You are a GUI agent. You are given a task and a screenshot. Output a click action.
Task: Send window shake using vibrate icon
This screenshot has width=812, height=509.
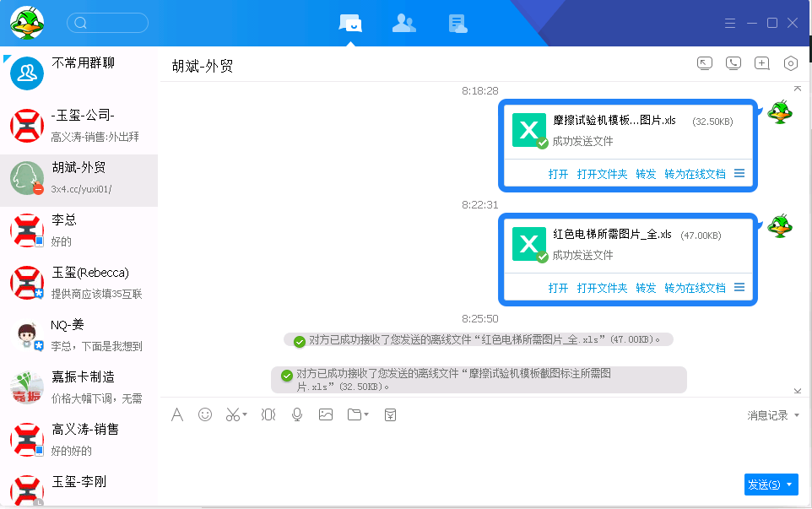click(268, 414)
